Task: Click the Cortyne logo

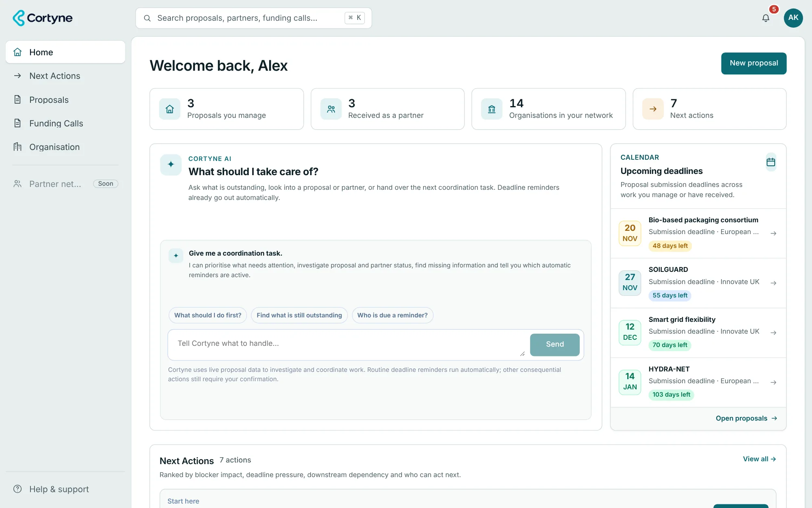Action: pos(43,18)
